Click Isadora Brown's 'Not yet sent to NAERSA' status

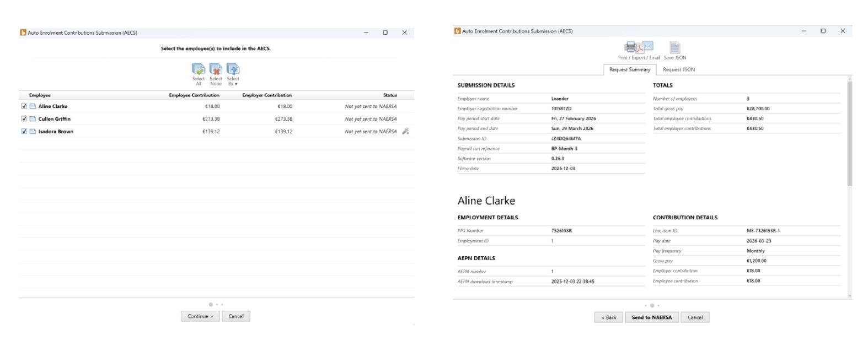(371, 132)
